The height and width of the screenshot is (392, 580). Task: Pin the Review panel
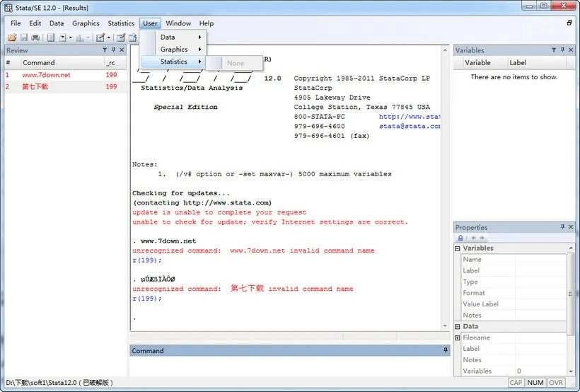[114, 50]
